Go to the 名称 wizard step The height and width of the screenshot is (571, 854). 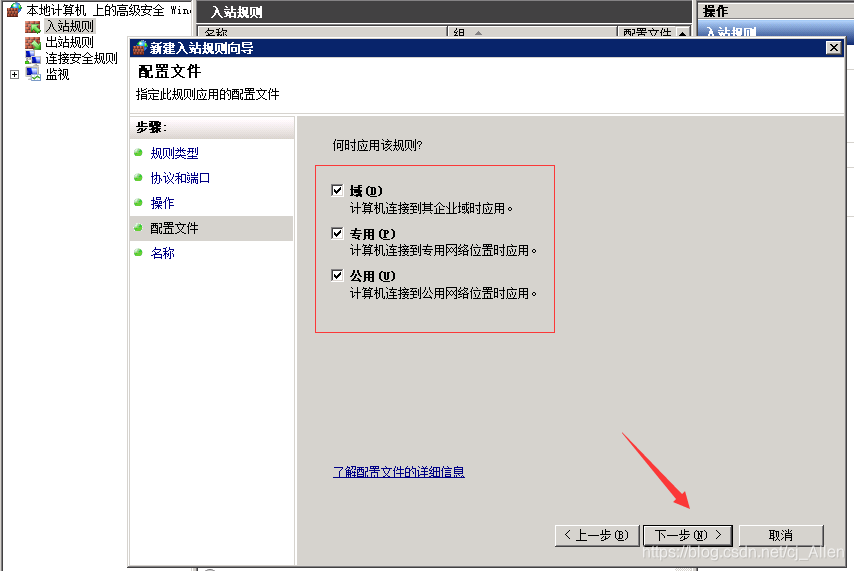click(x=162, y=253)
